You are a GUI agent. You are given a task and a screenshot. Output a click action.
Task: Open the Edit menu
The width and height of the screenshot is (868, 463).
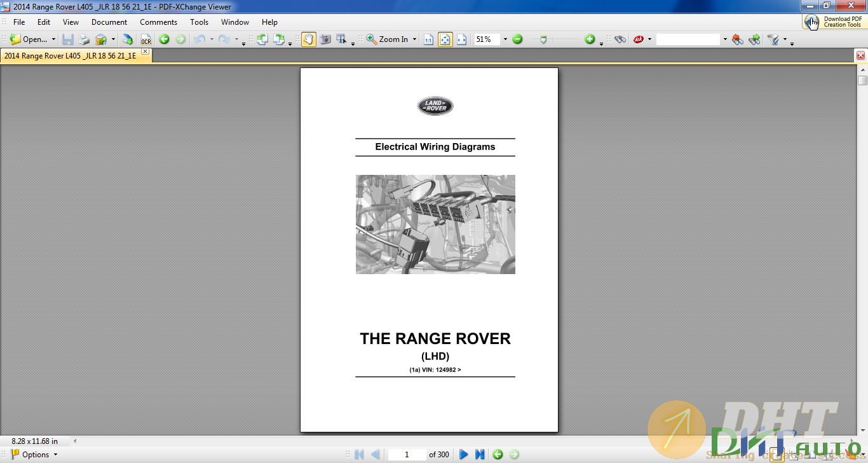pos(44,22)
